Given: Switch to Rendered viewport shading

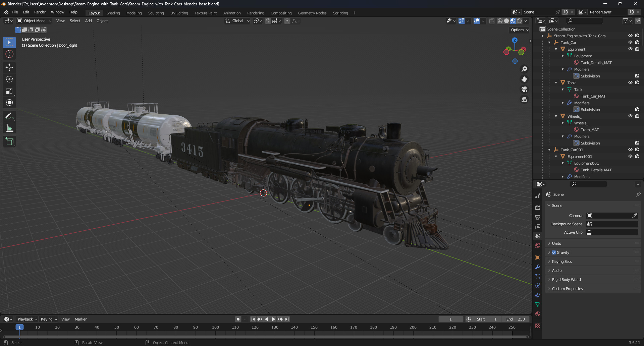Looking at the screenshot, I should tap(519, 21).
